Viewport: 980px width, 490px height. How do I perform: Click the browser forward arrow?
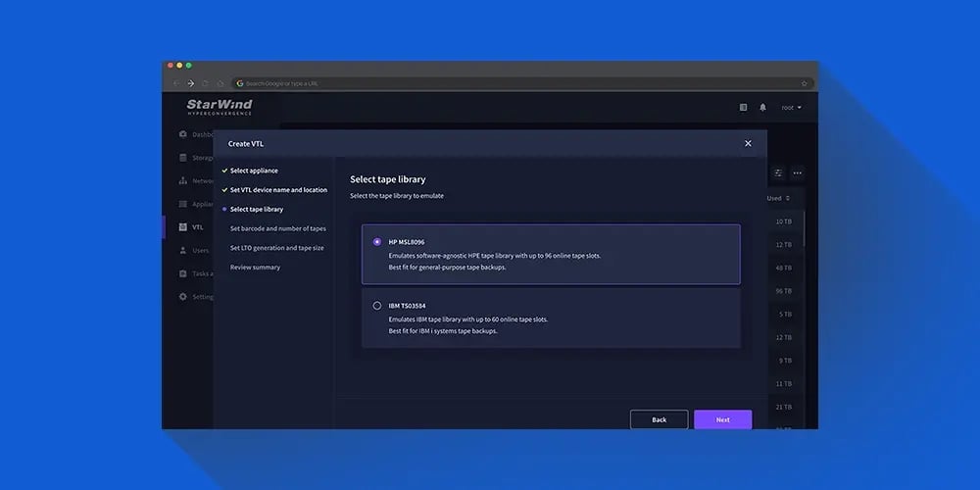pos(191,83)
